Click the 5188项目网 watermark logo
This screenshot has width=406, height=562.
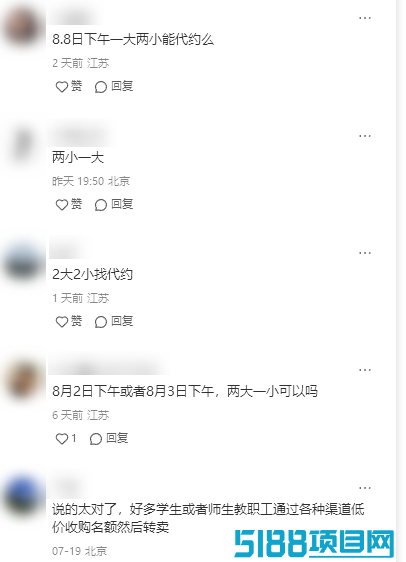(x=315, y=544)
